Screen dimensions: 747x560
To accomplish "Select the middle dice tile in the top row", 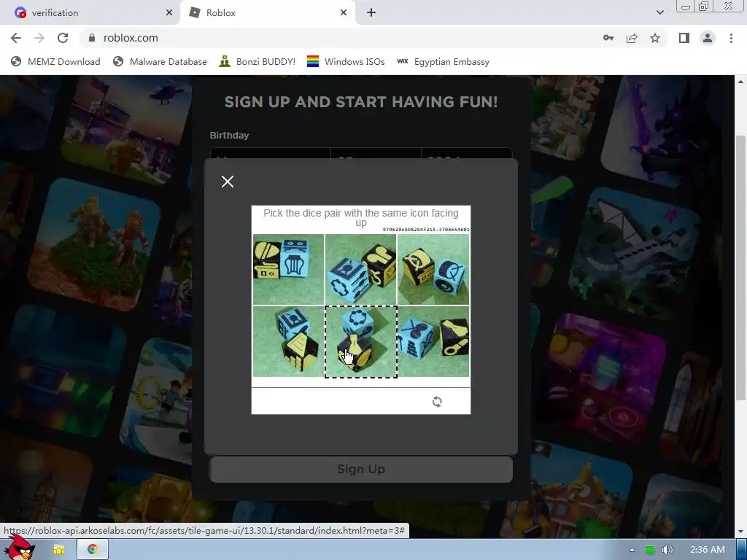I will [x=360, y=269].
